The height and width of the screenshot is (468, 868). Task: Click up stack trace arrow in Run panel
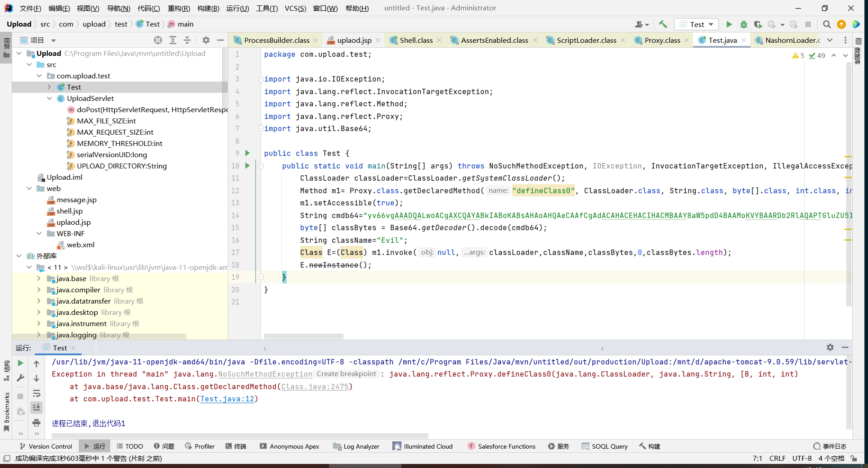tap(36, 363)
